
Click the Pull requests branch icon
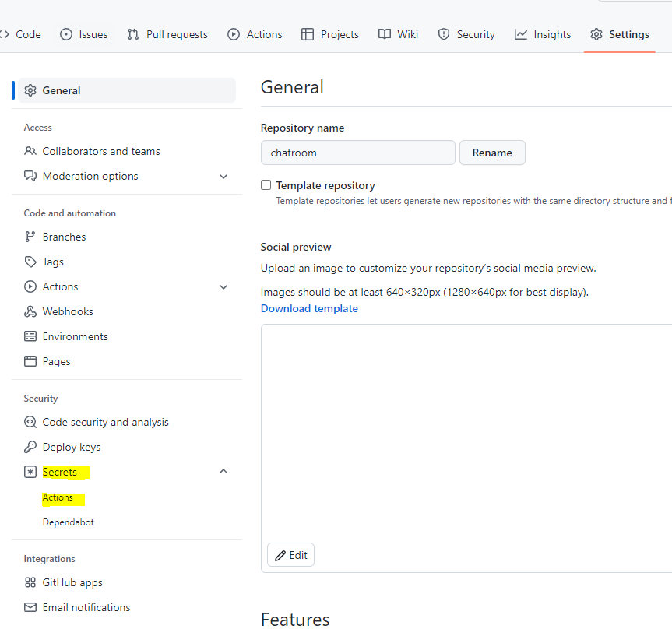[133, 34]
